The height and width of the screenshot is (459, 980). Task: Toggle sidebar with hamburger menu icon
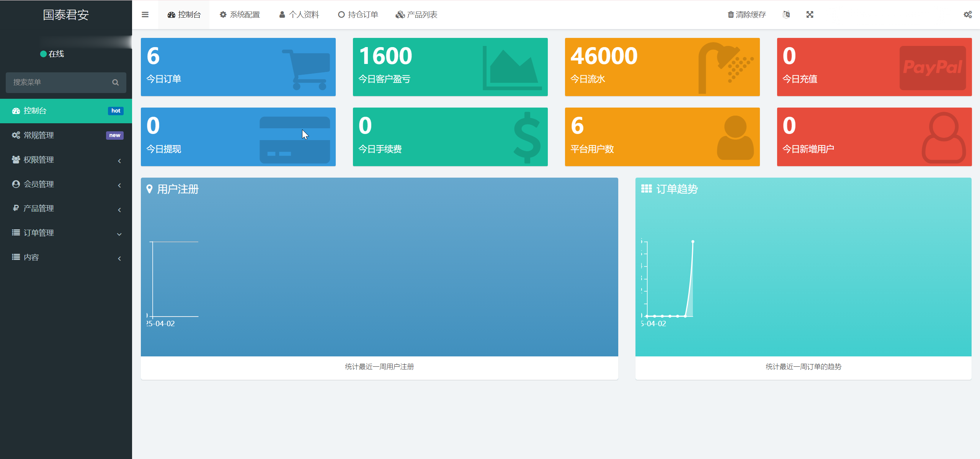tap(145, 15)
